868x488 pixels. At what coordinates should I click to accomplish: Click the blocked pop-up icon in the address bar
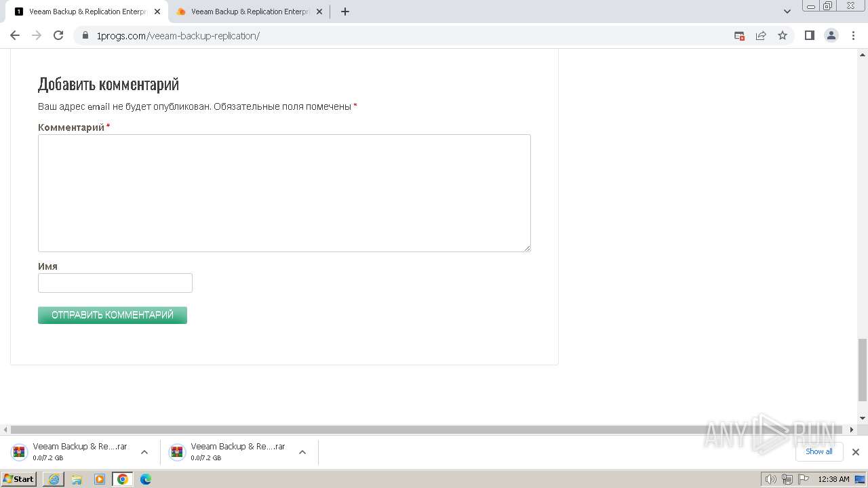740,36
